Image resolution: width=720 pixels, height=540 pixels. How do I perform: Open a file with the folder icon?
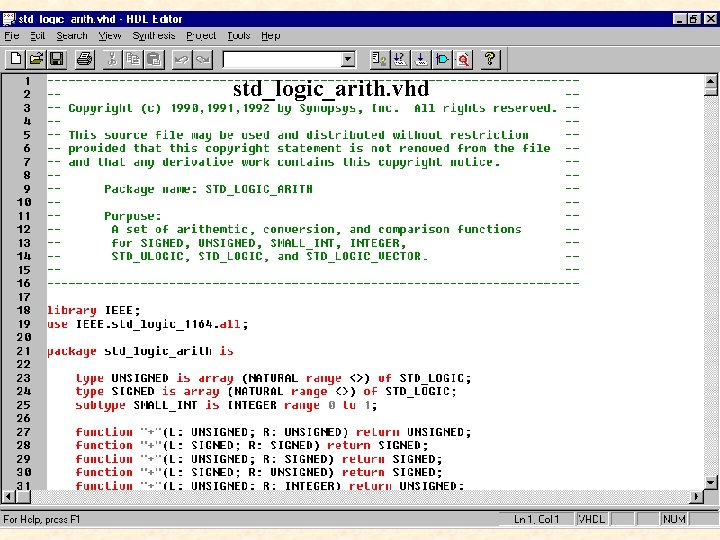point(36,59)
